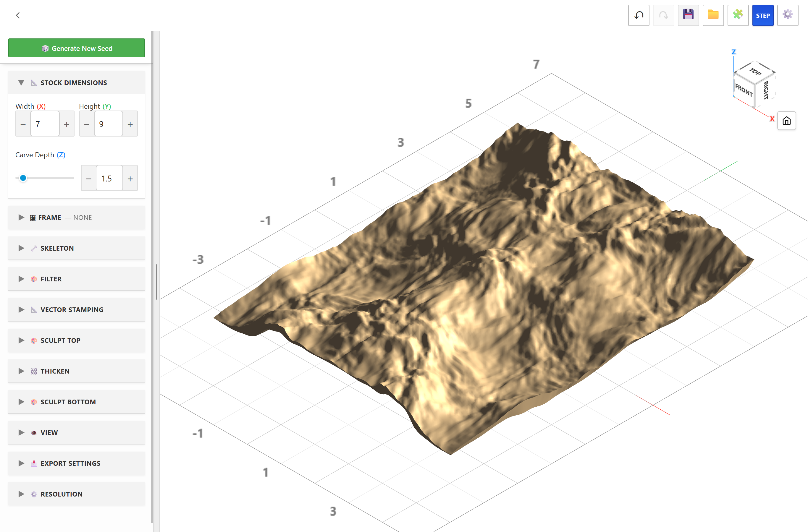808x532 pixels.
Task: Click the undo arrow icon
Action: click(639, 15)
